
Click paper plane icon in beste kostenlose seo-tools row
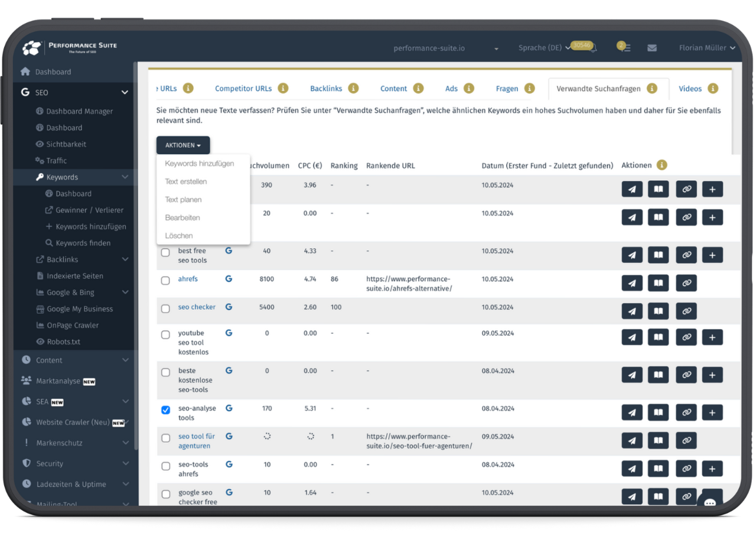pos(632,375)
